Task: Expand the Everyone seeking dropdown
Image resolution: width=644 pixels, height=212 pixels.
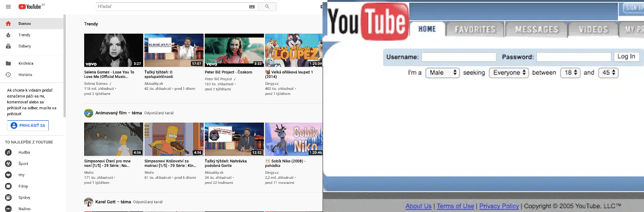Action: click(x=508, y=73)
